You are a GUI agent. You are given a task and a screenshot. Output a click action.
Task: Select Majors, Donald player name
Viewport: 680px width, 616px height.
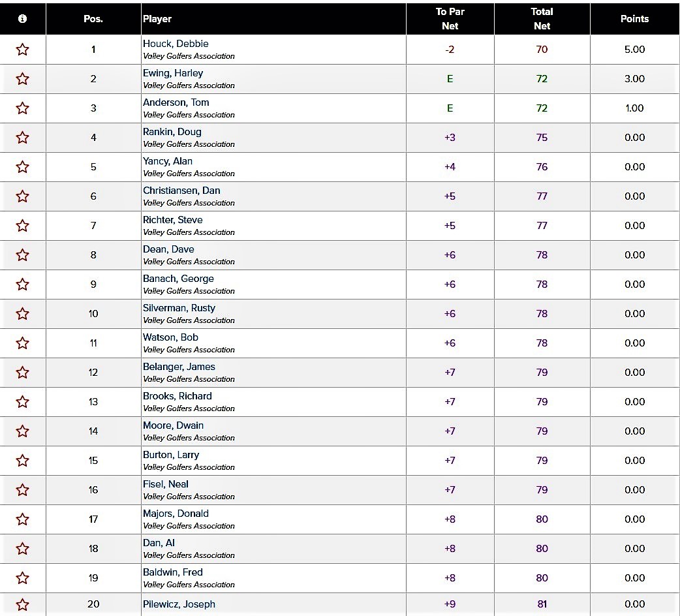176,514
